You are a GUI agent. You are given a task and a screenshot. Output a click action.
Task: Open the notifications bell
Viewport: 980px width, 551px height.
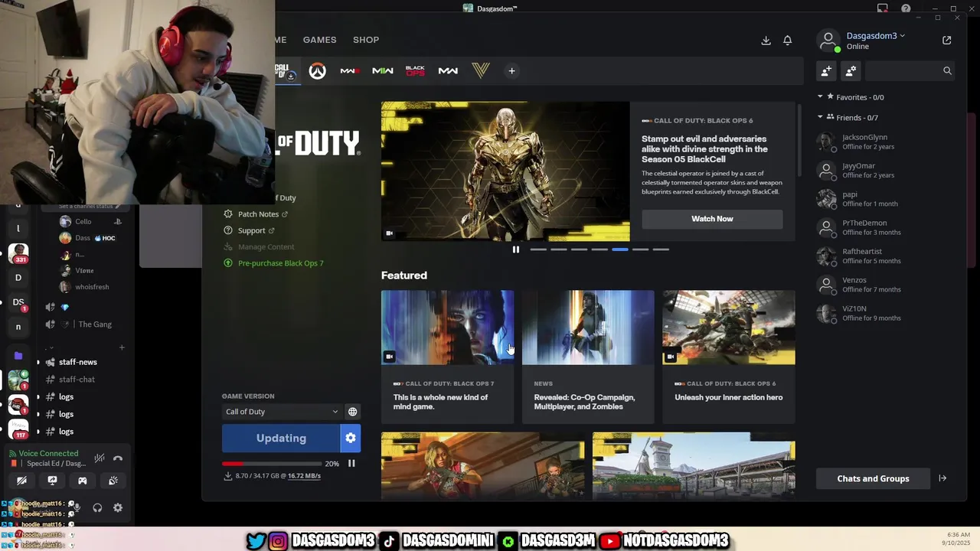coord(787,41)
